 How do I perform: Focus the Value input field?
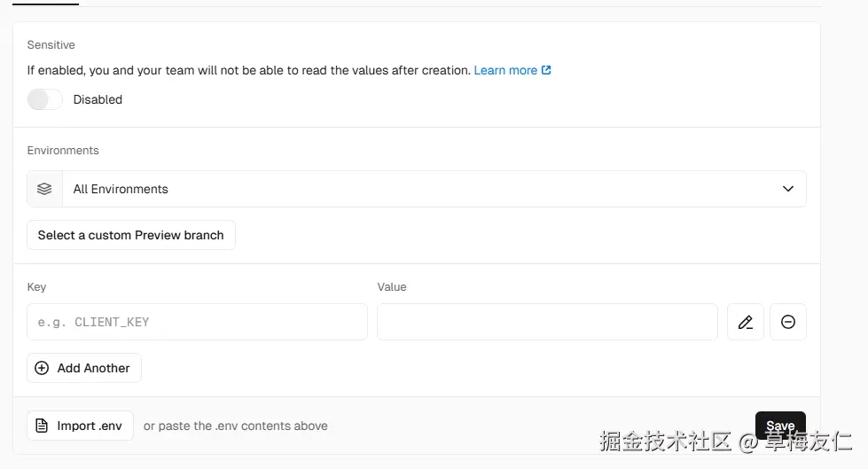coord(547,322)
